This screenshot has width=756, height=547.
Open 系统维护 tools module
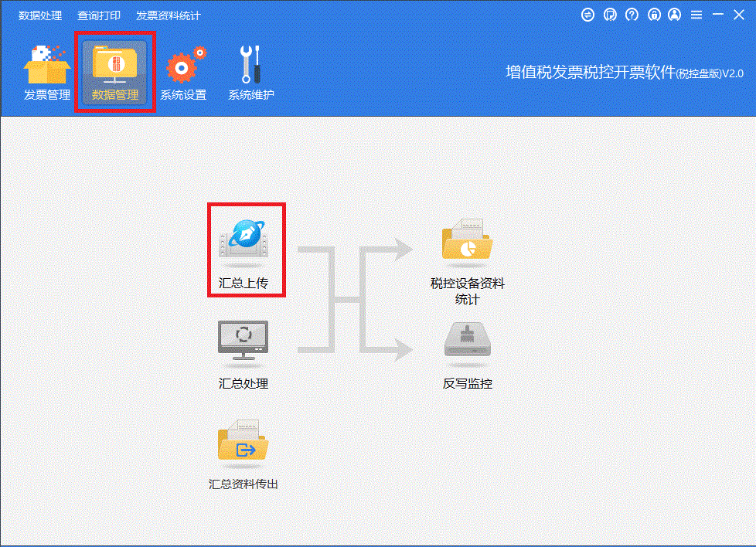click(x=250, y=73)
